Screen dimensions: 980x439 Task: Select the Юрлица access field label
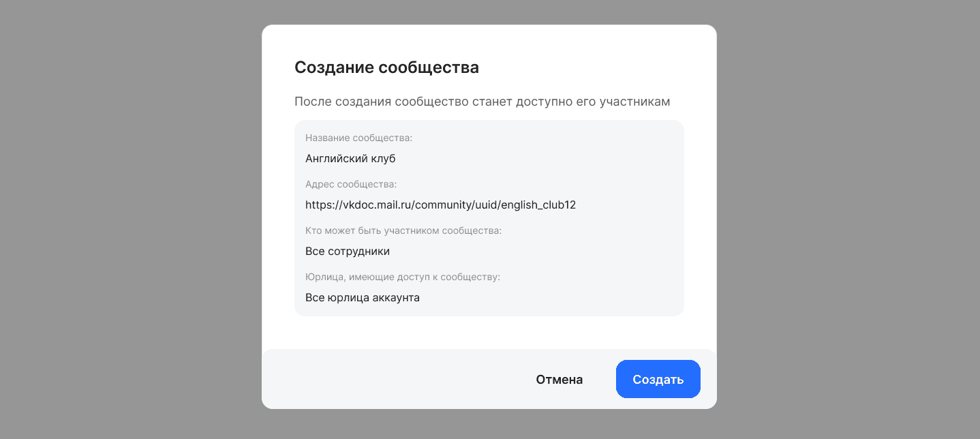402,277
